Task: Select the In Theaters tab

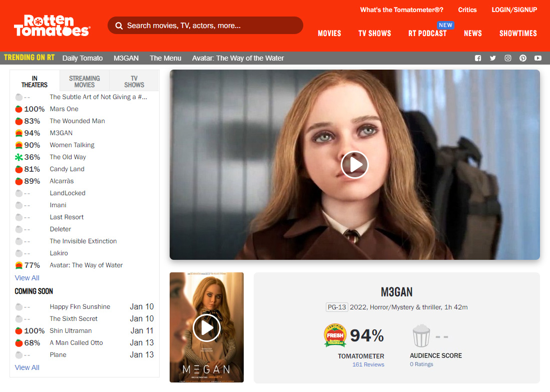Action: click(x=35, y=82)
